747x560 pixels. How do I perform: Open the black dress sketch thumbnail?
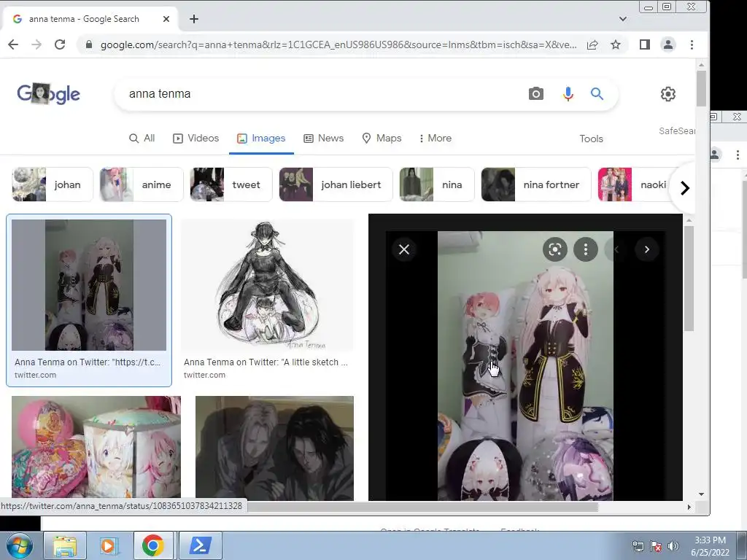(267, 285)
